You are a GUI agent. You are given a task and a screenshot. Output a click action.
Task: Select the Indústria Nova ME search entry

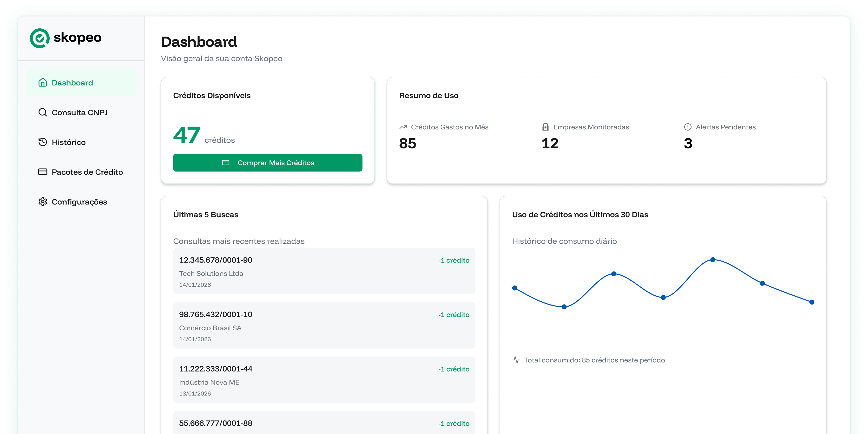tap(324, 380)
